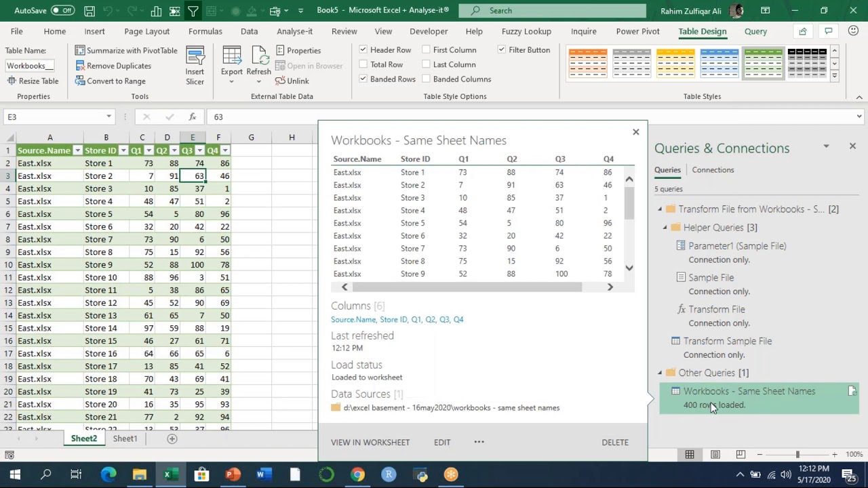Viewport: 868px width, 488px height.
Task: Open the Name Box dropdown arrow
Action: 108,117
